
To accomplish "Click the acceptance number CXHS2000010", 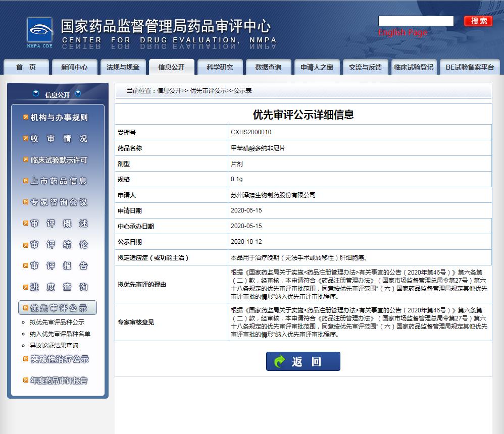I will click(251, 132).
